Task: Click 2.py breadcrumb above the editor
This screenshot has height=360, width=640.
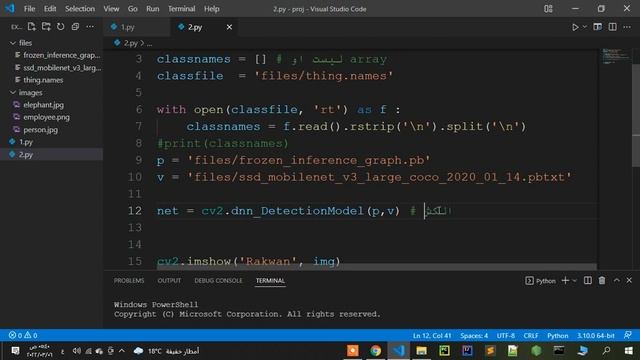Action: point(131,43)
